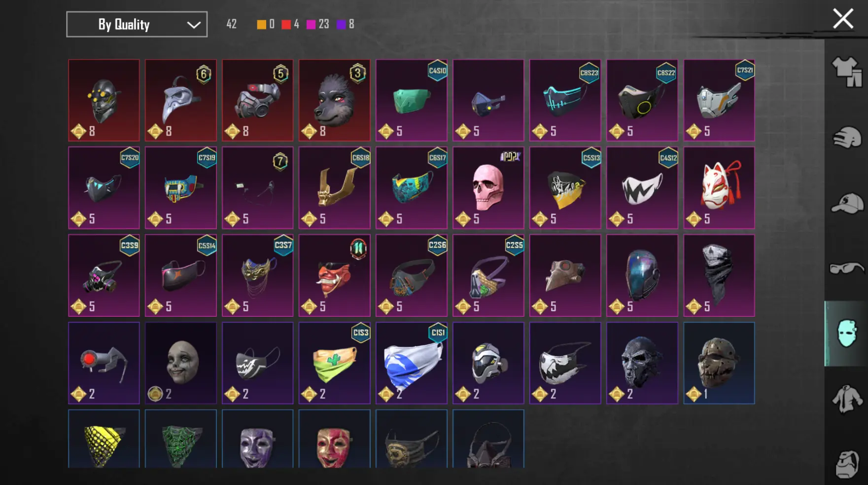Open the jacket category icon
868x485 pixels.
pyautogui.click(x=847, y=399)
